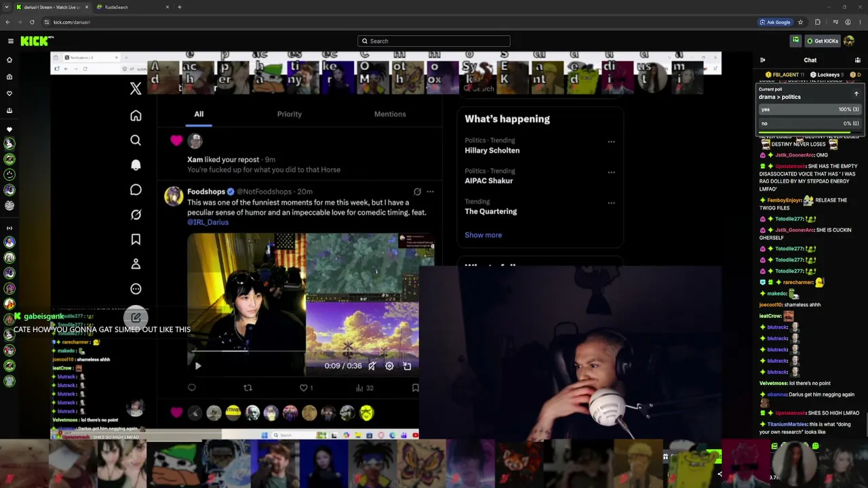This screenshot has width=868, height=488.
Task: Open tweet video settings gear
Action: pyautogui.click(x=389, y=366)
